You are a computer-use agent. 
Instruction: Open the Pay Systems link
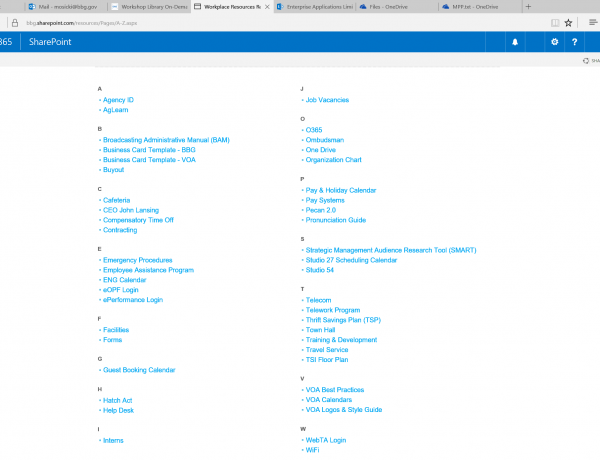(325, 200)
